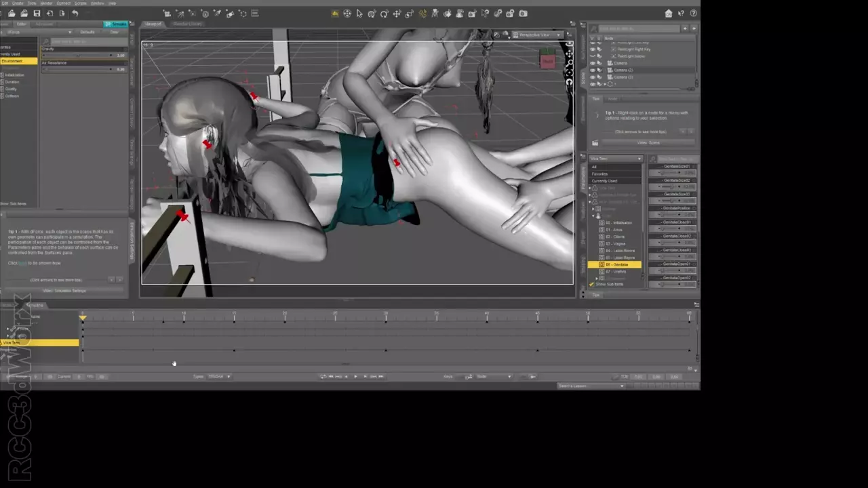868x488 pixels.
Task: Toggle visibility eye for Camera (2)
Action: [592, 70]
